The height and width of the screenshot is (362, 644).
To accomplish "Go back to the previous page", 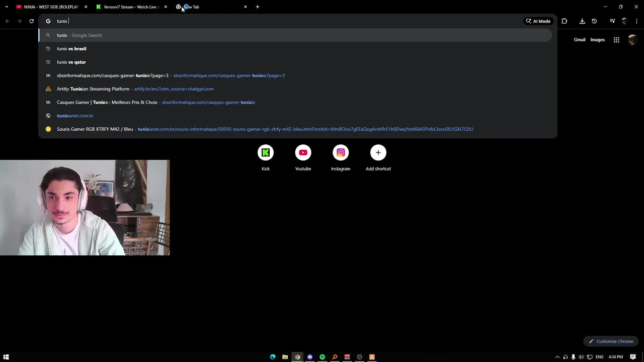I will tap(7, 21).
